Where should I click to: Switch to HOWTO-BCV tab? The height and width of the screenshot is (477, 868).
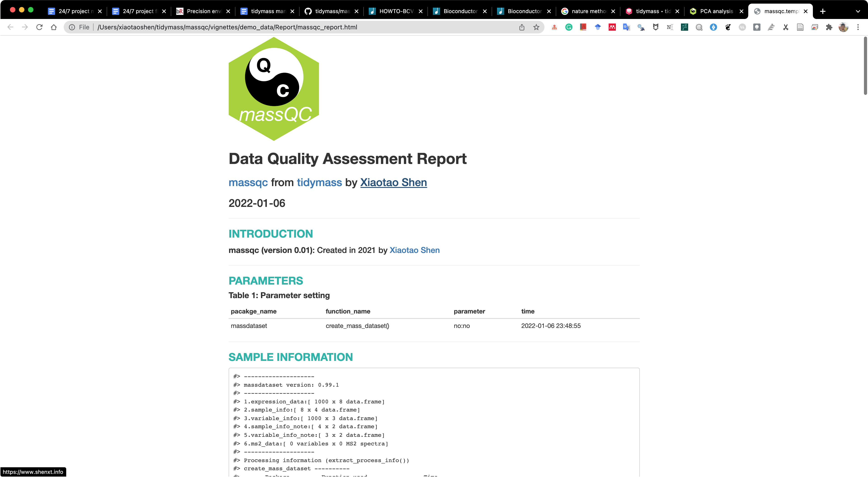coord(396,11)
